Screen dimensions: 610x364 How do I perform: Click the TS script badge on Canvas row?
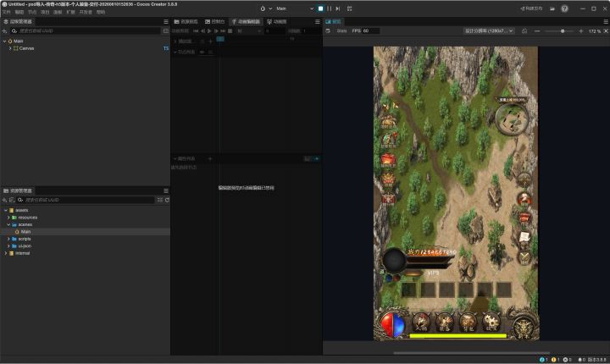166,48
